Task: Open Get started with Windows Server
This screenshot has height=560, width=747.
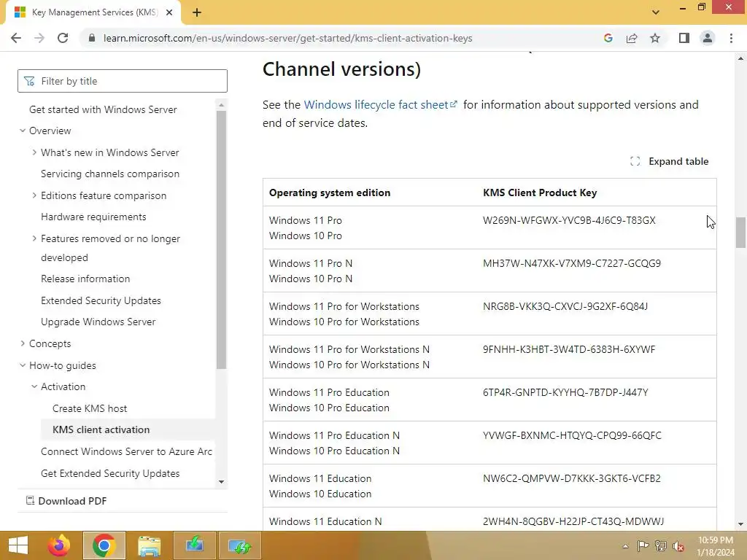Action: coord(103,109)
